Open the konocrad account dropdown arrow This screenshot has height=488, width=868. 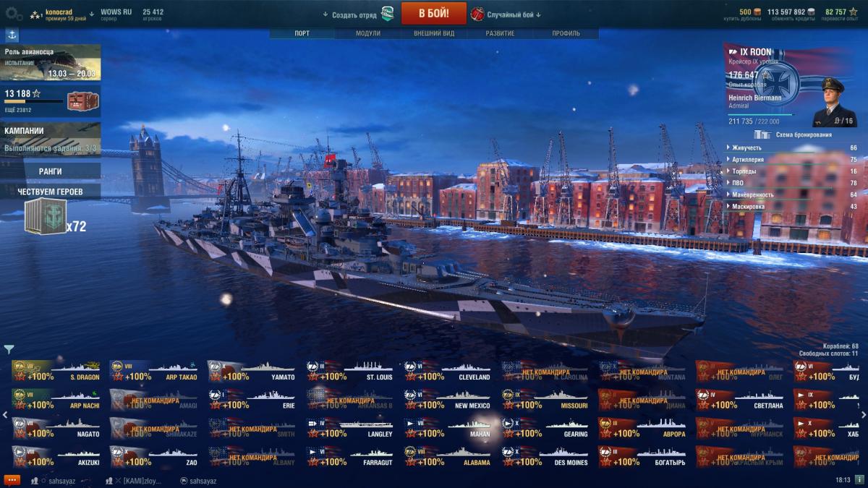point(92,14)
